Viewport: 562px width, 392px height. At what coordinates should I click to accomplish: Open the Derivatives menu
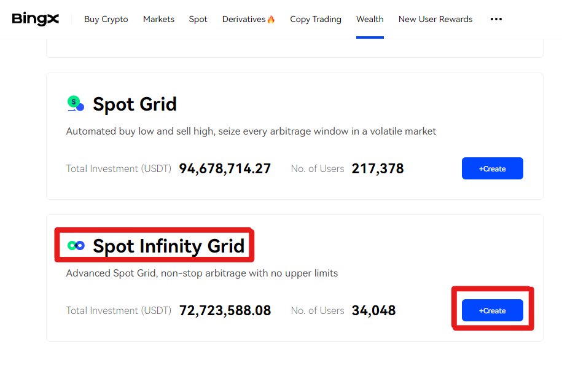coord(244,19)
